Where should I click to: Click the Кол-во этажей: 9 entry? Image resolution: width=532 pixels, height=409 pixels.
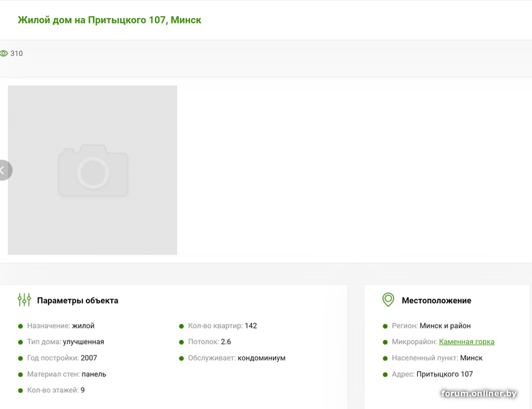point(56,390)
